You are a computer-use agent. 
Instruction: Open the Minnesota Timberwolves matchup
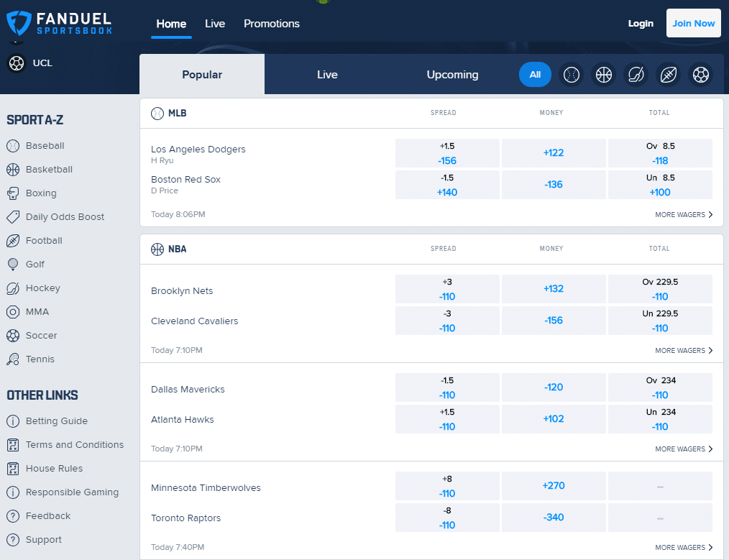click(206, 488)
